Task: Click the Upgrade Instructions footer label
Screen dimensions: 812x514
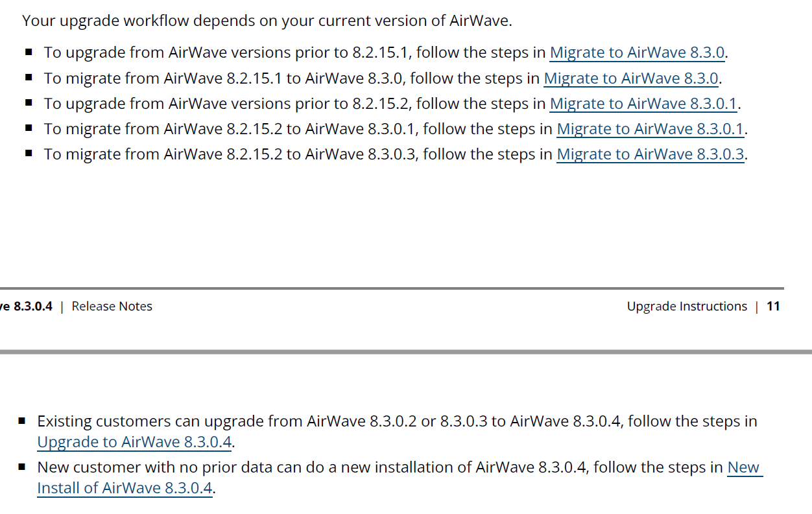Action: (x=686, y=307)
